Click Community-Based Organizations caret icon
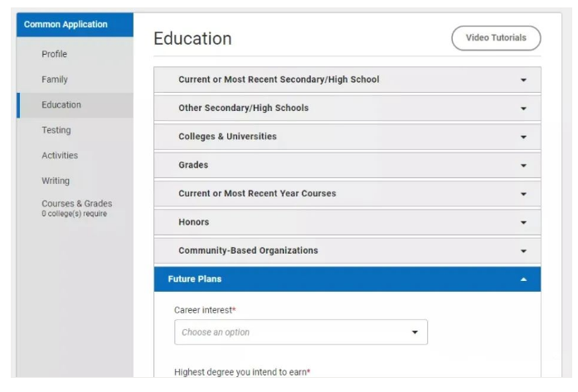This screenshot has width=578, height=392. (523, 251)
